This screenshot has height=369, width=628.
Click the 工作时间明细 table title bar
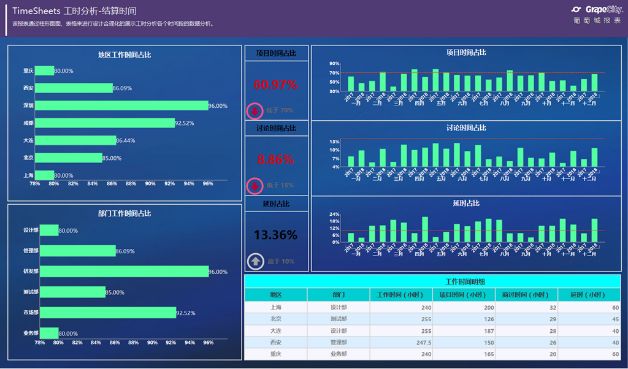coord(433,282)
